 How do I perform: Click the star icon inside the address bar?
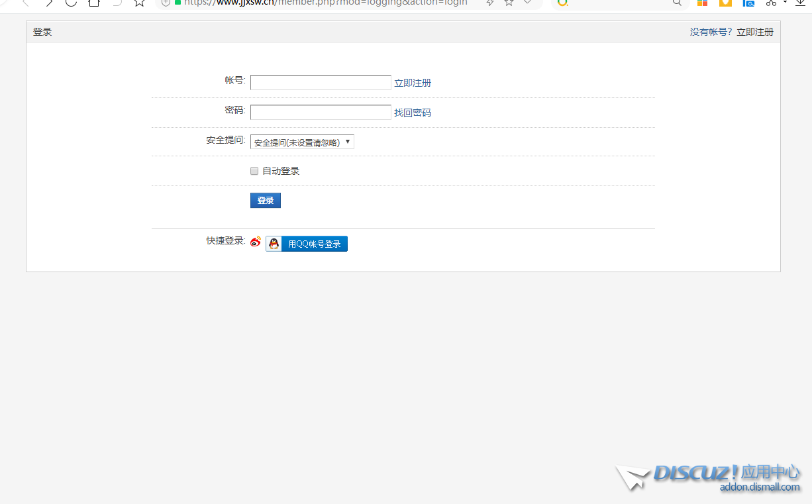(509, 3)
